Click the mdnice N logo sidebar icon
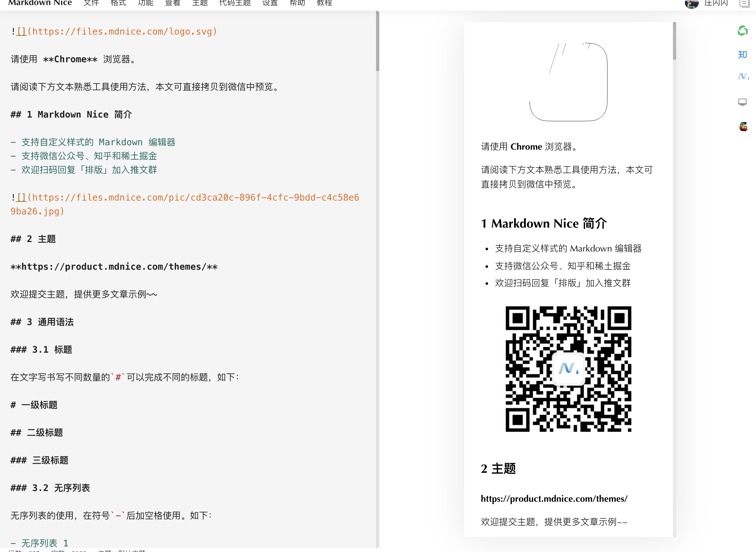Image resolution: width=756 pixels, height=552 pixels. click(x=742, y=76)
